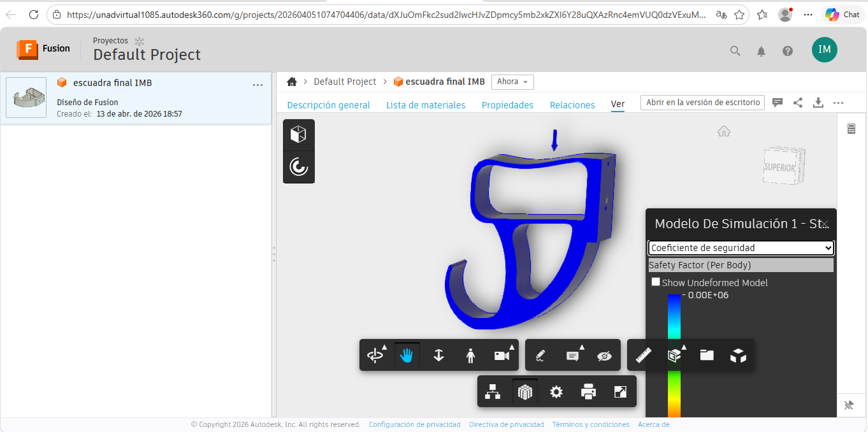Click Abrir en la versión de escritorio button
The width and height of the screenshot is (868, 432).
(702, 103)
